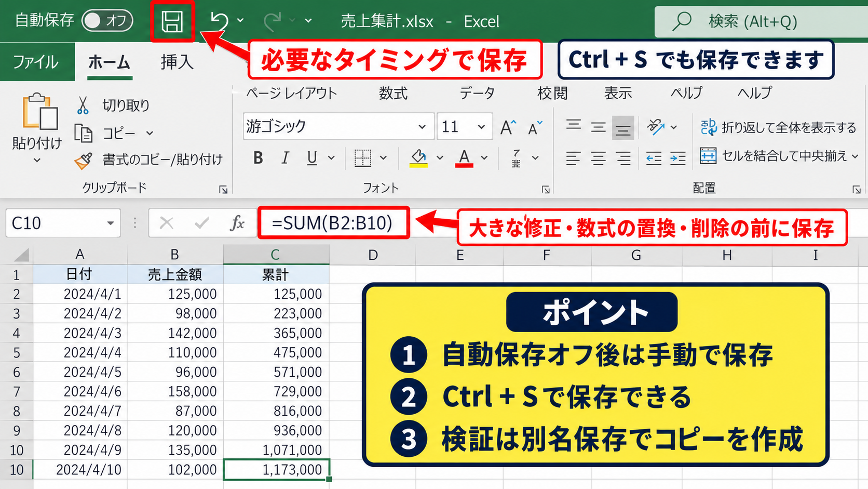Toggle Italic formatting

[x=285, y=158]
